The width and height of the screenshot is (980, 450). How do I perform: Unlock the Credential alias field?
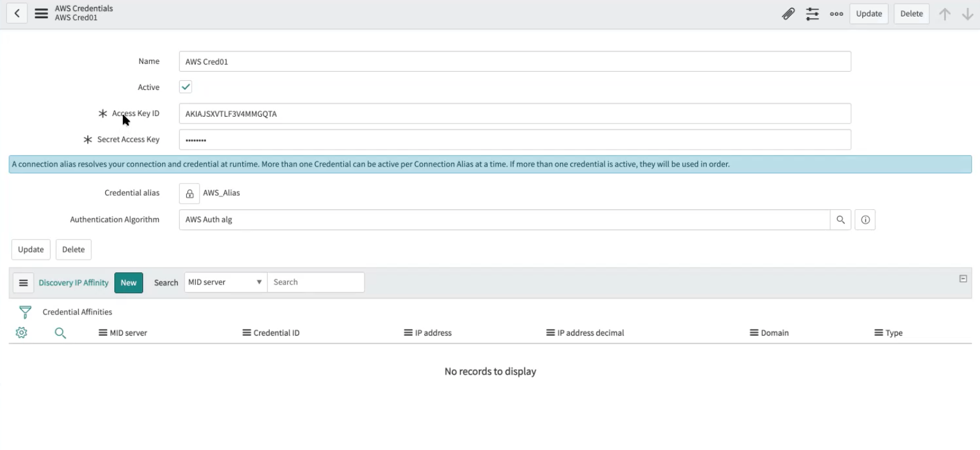pyautogui.click(x=189, y=193)
